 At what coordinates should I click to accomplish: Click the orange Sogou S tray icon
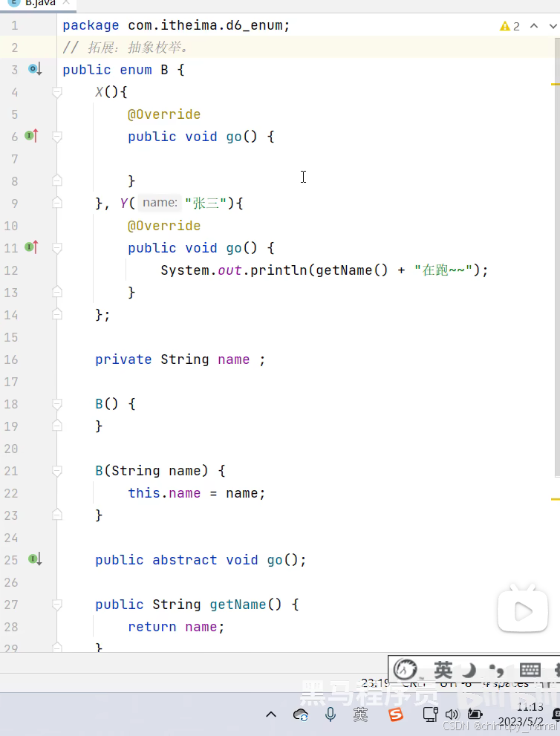pos(396,714)
